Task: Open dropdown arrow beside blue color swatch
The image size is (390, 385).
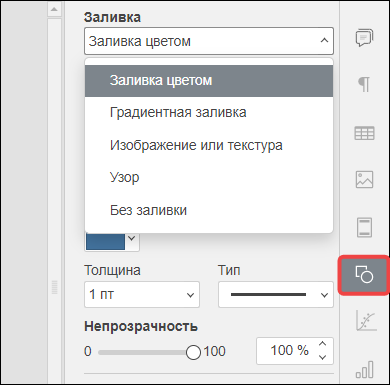Action: (132, 239)
